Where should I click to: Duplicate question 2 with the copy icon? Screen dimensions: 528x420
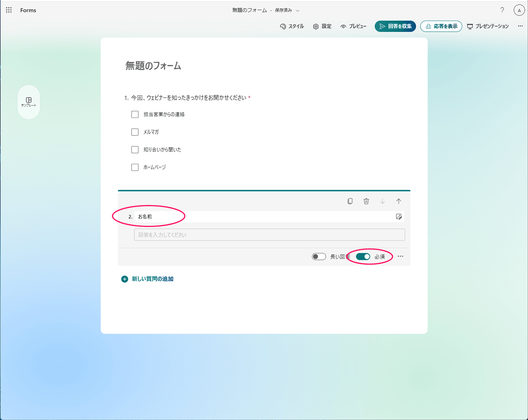pos(350,201)
